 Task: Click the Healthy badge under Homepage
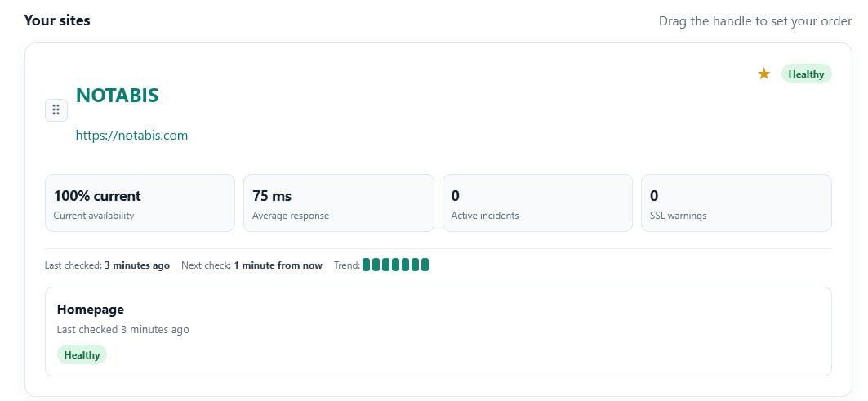point(82,355)
